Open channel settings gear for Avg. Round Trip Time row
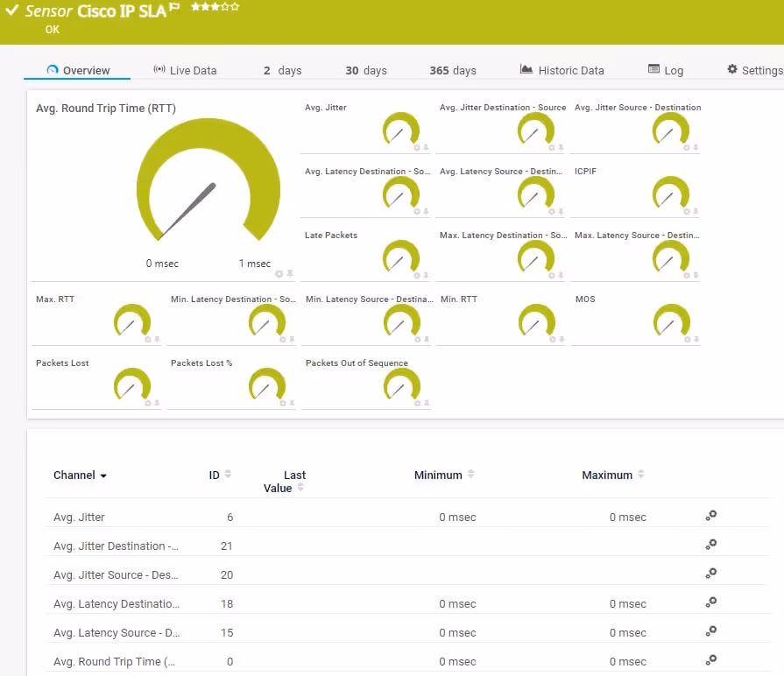Image resolution: width=784 pixels, height=676 pixels. click(711, 660)
